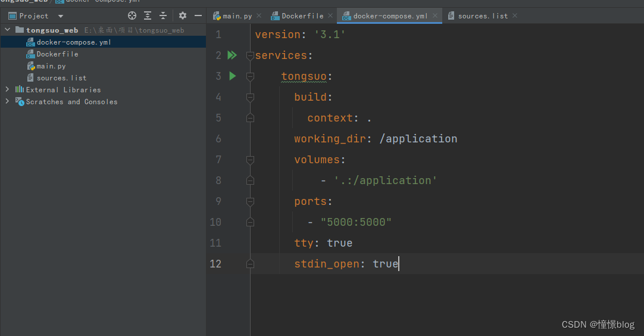Screen dimensions: 644x336
Task: Click the ports key on line 9
Action: [x=311, y=201]
